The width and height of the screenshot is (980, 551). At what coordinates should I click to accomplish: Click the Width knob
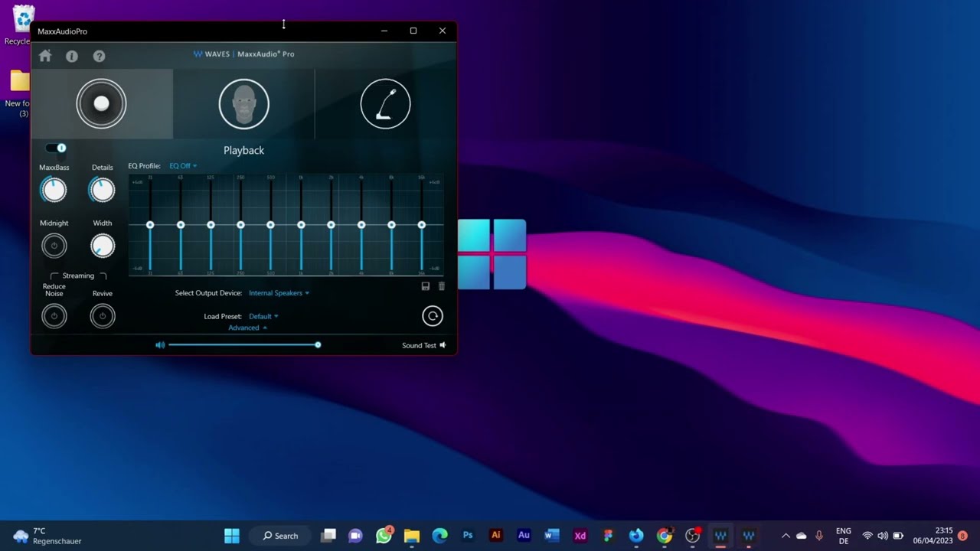pos(102,246)
